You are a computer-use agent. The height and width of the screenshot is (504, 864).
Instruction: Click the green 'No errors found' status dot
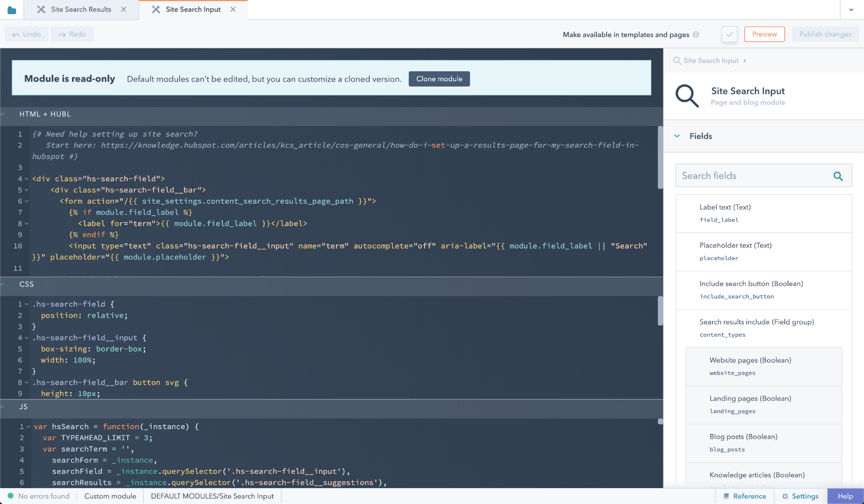pyautogui.click(x=11, y=496)
